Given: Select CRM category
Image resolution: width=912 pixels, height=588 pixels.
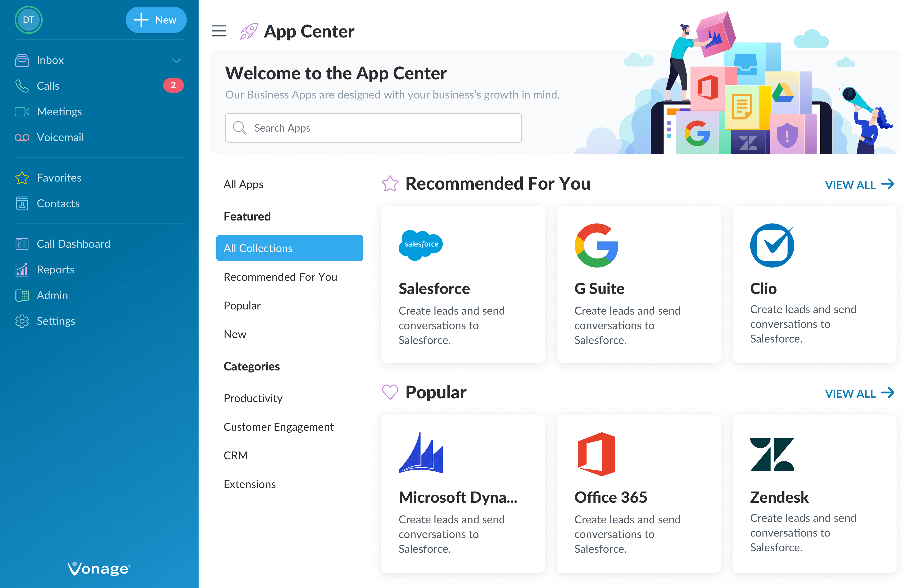Looking at the screenshot, I should [x=235, y=455].
